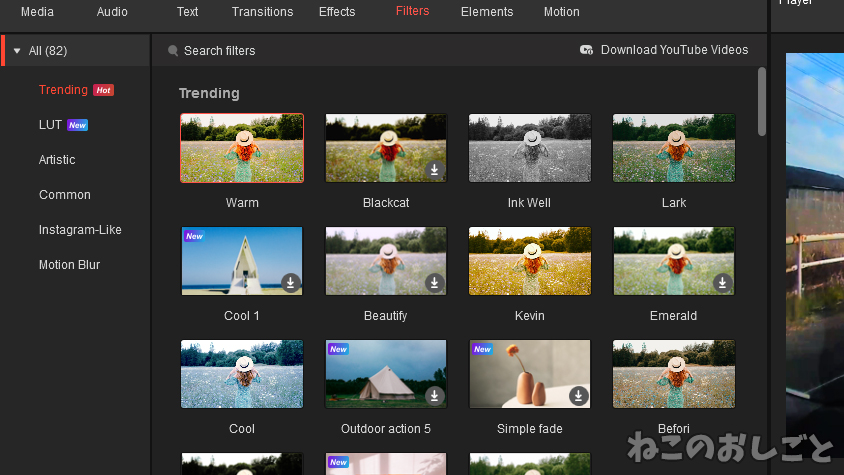Screen dimensions: 844x475
Task: Download the Emerald filter
Action: click(722, 283)
